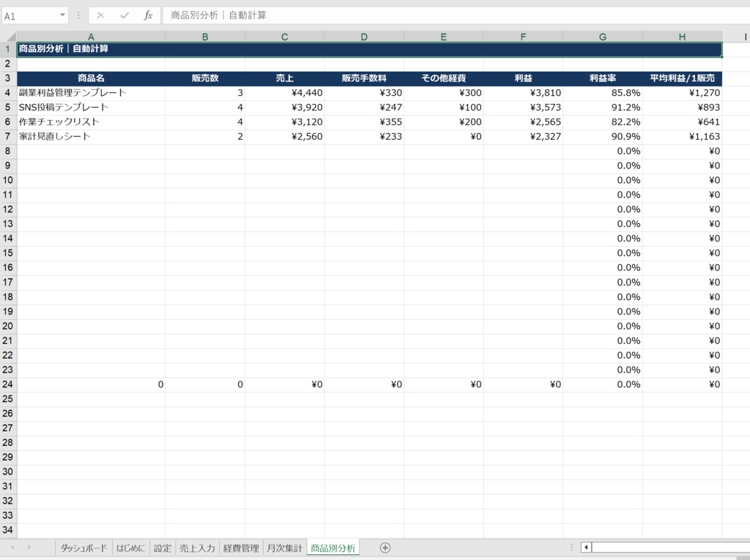Click the sales value ¥2,560
Image resolution: width=750 pixels, height=560 pixels.
coord(285,137)
